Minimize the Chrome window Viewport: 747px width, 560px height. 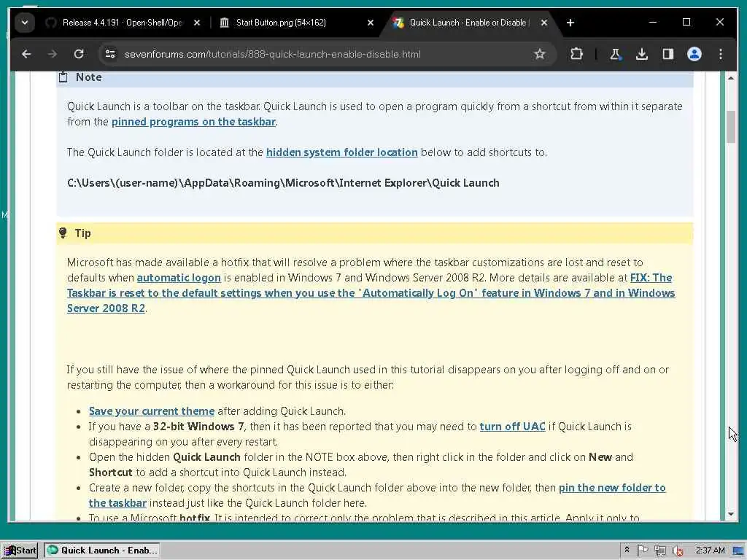(653, 22)
